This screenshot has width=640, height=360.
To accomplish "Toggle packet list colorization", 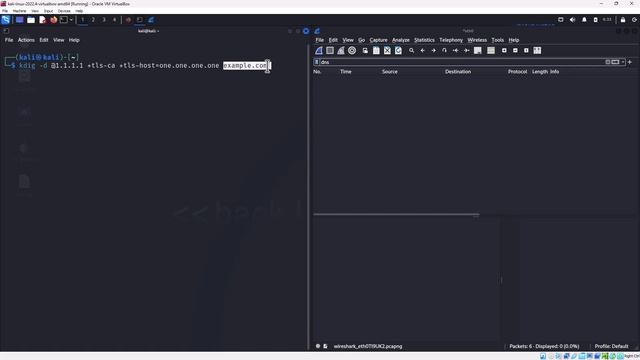I will [x=491, y=51].
